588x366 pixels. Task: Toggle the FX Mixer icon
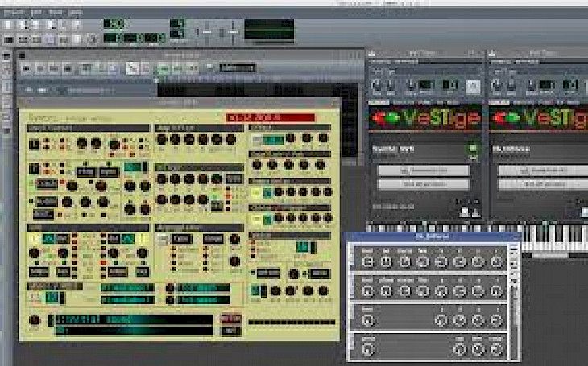click(64, 39)
